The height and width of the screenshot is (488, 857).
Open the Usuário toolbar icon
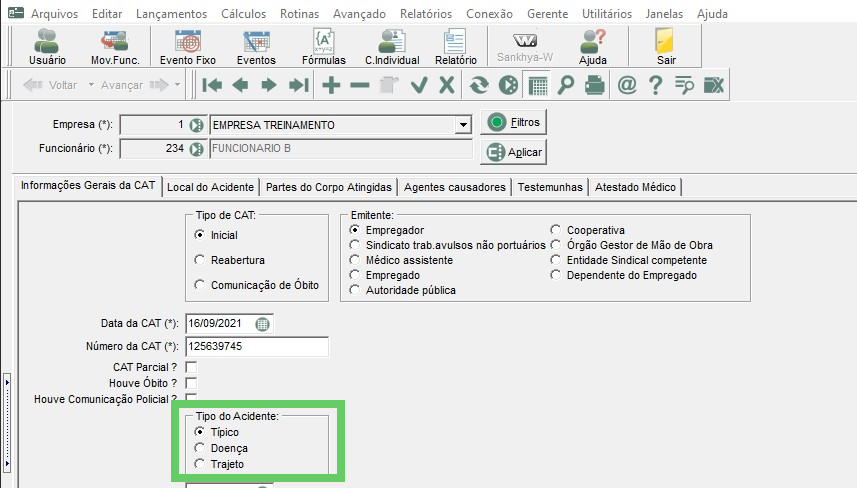click(47, 47)
